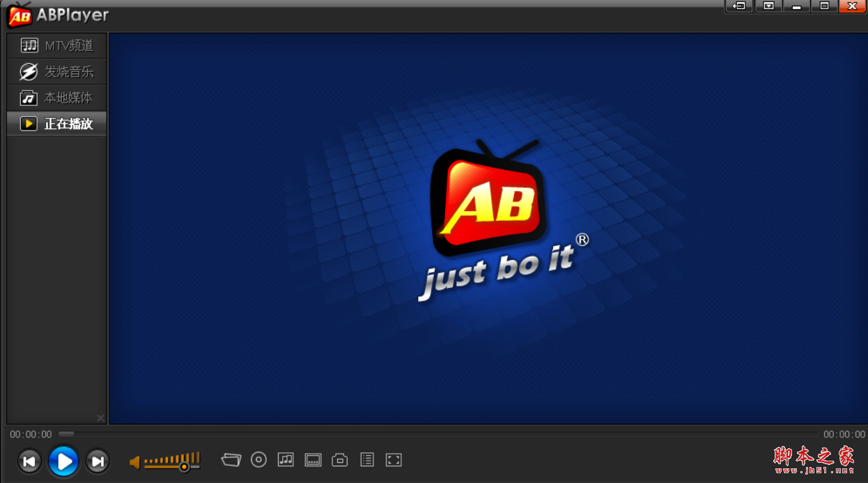This screenshot has width=868, height=483.
Task: Toggle to the 正在播放 playing view
Action: click(x=56, y=123)
